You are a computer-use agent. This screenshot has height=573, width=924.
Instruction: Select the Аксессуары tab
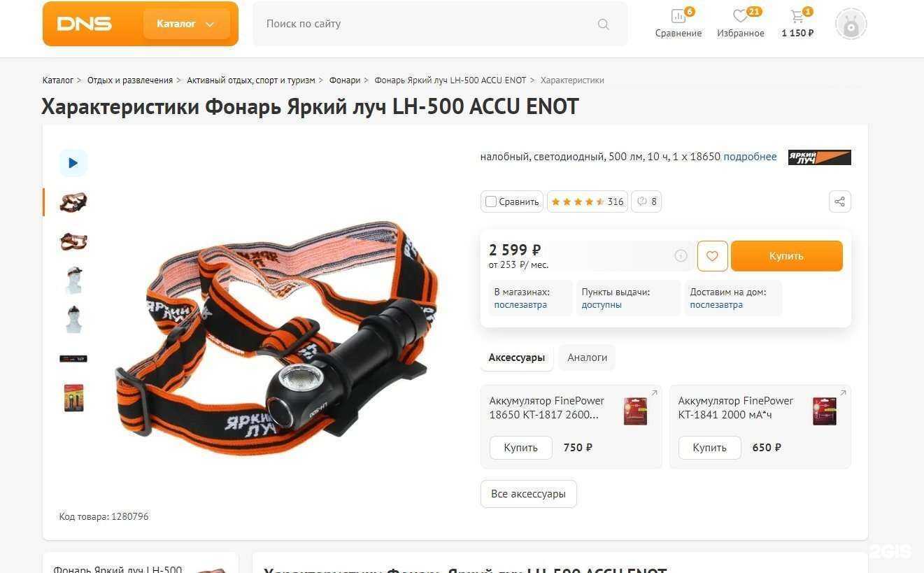point(516,358)
